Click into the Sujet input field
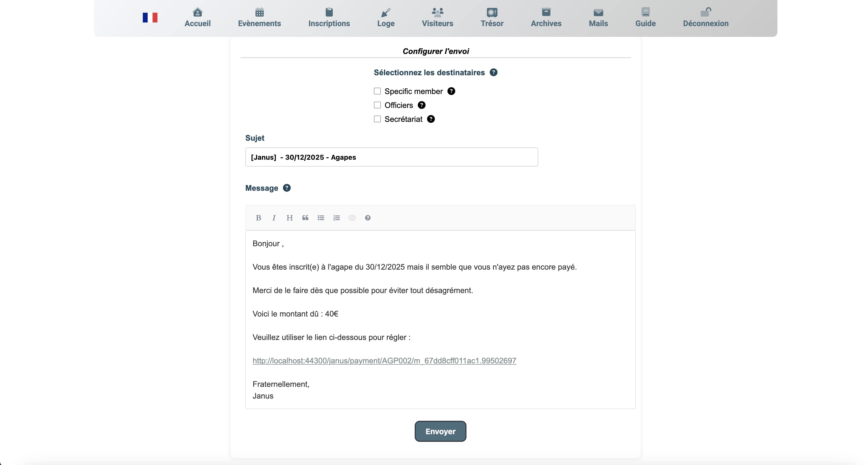 (x=391, y=157)
